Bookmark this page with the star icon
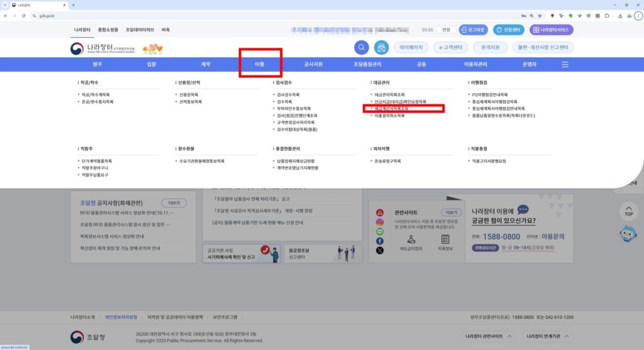644x350 pixels. 540,16
